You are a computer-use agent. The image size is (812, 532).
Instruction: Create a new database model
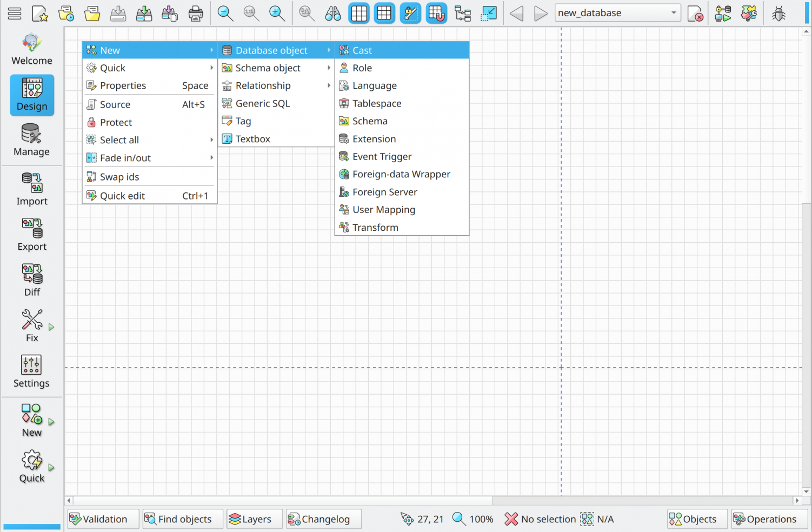click(x=40, y=13)
